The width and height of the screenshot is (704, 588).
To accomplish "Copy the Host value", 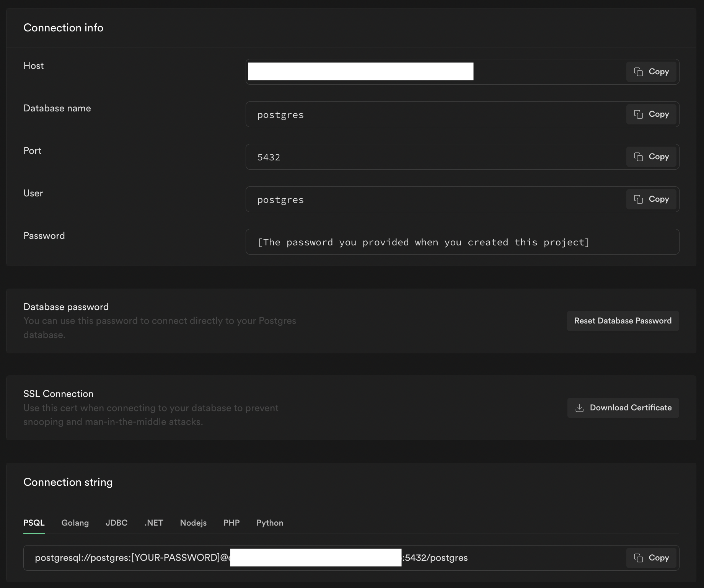I will pos(651,72).
